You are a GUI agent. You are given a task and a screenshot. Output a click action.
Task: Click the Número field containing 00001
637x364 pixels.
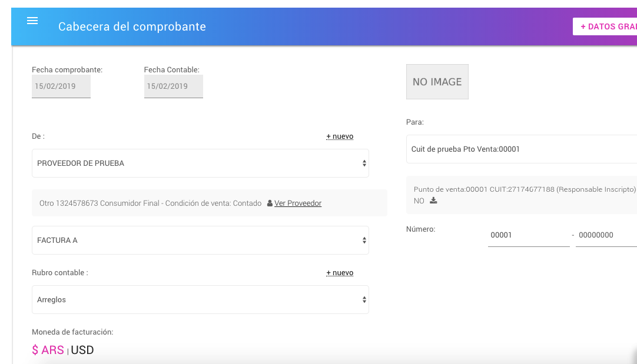[x=528, y=235]
